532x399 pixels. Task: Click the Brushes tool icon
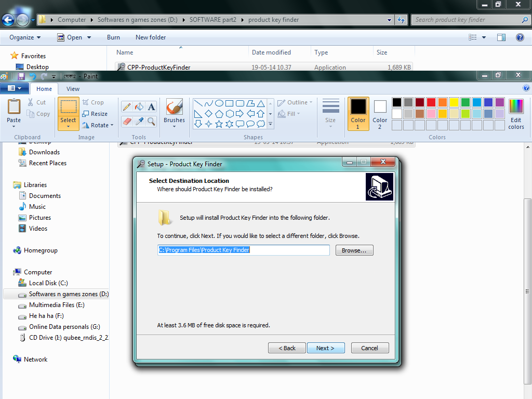point(175,107)
